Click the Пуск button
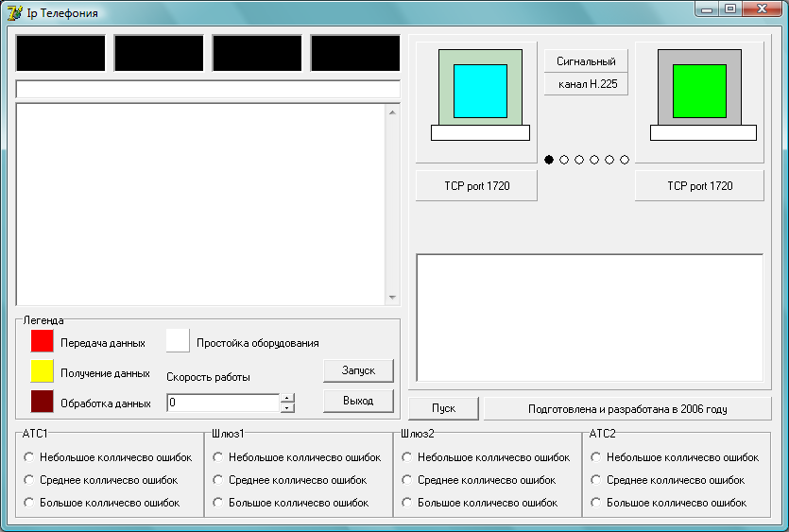The height and width of the screenshot is (532, 789). (x=443, y=408)
